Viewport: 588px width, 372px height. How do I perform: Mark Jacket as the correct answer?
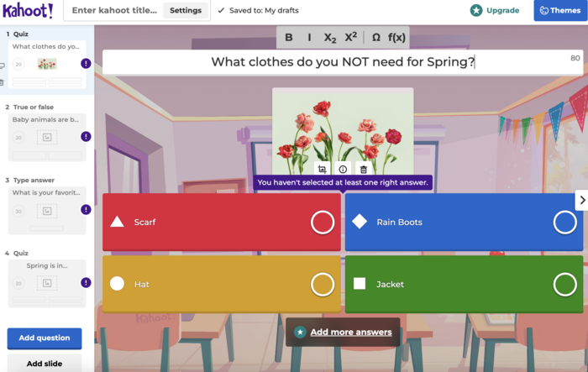(564, 285)
